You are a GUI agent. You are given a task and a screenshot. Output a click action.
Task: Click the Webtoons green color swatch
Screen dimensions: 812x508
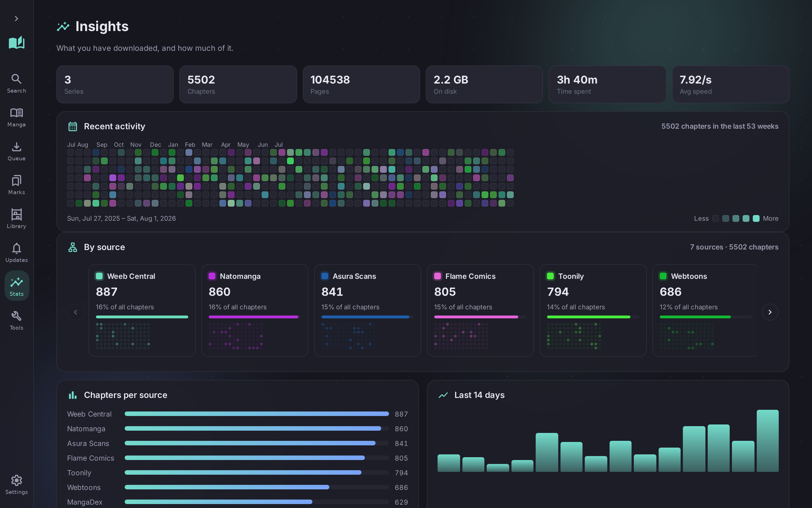tap(663, 276)
